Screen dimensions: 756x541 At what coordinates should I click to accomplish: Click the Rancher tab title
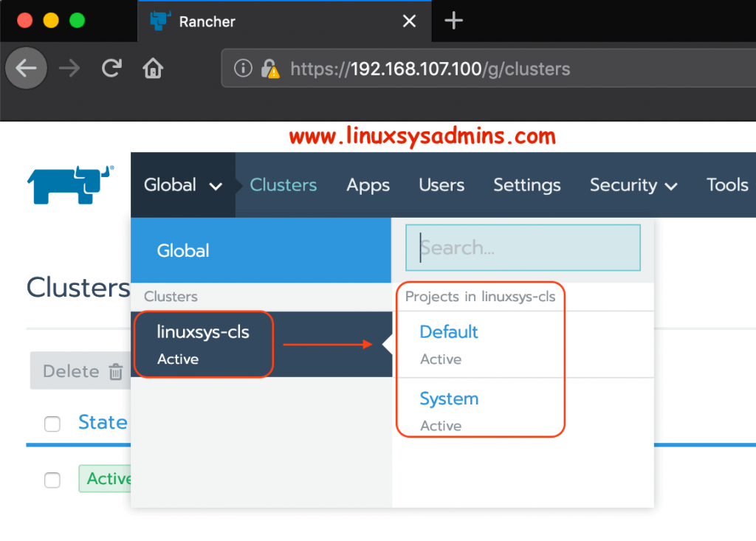tap(207, 21)
